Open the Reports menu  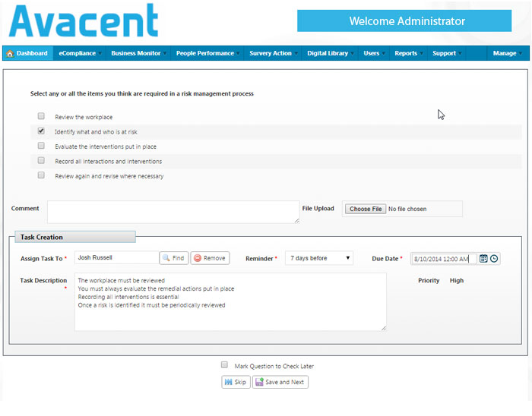tap(408, 53)
